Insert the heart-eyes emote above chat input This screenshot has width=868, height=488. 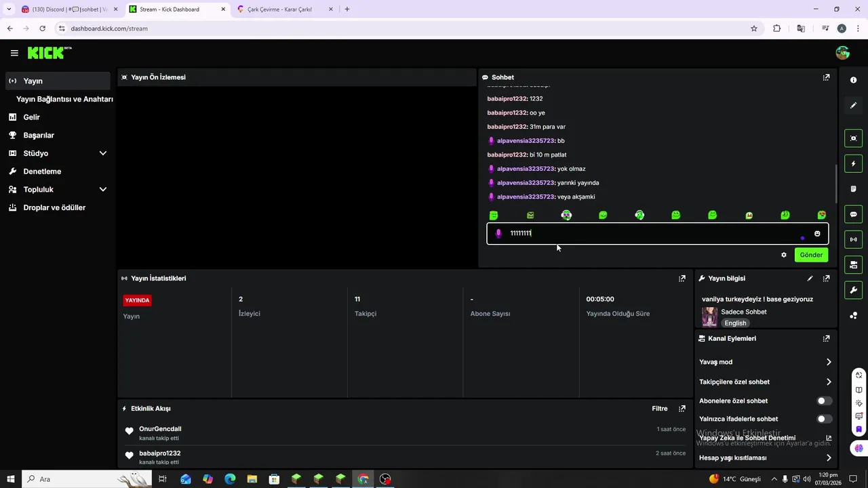[822, 215]
